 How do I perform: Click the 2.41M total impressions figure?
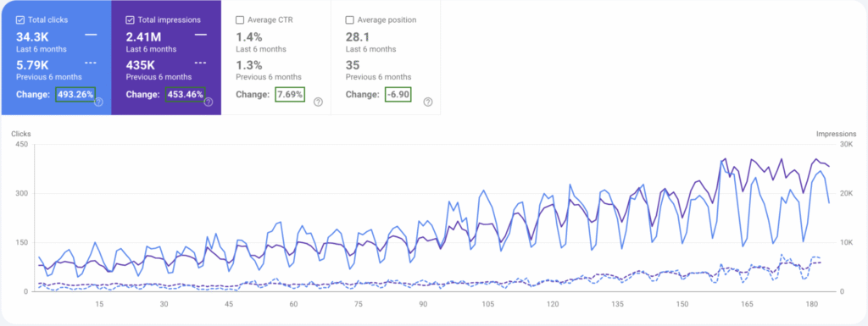[x=143, y=37]
